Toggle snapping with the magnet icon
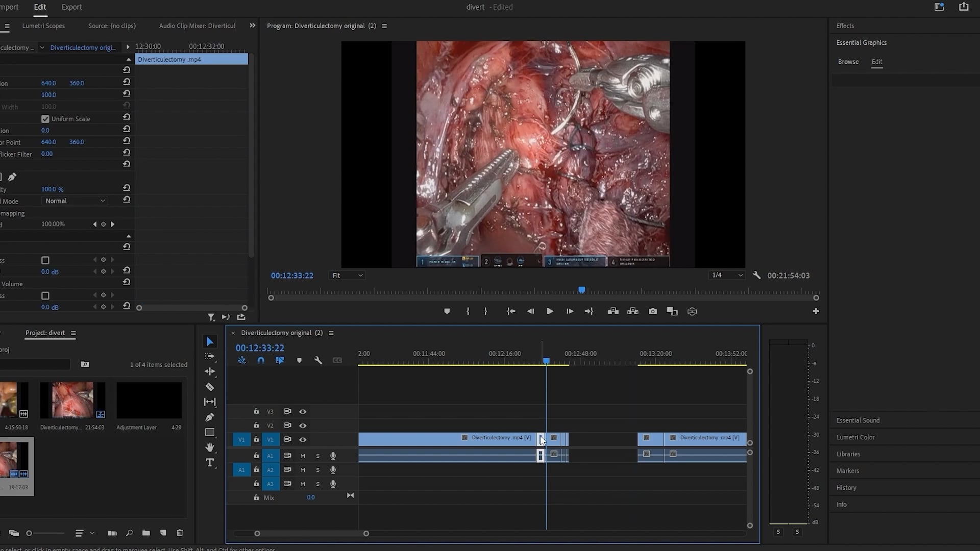The height and width of the screenshot is (551, 980). [x=261, y=360]
